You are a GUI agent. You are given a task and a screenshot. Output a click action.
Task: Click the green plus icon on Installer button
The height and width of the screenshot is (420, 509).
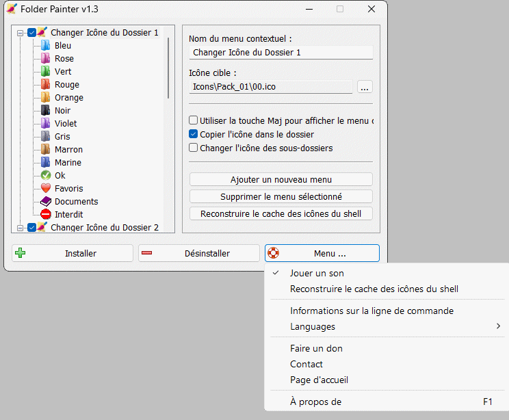(x=20, y=253)
